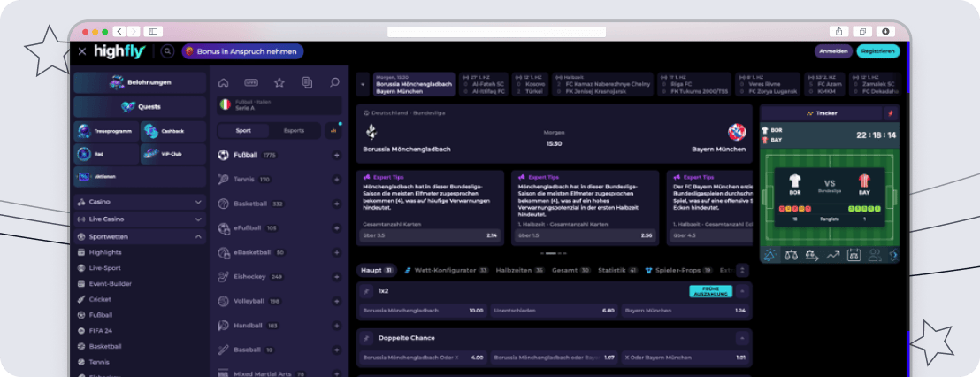Open the Treueprogramm tile
Viewport: 980px width, 377px height.
[x=106, y=131]
